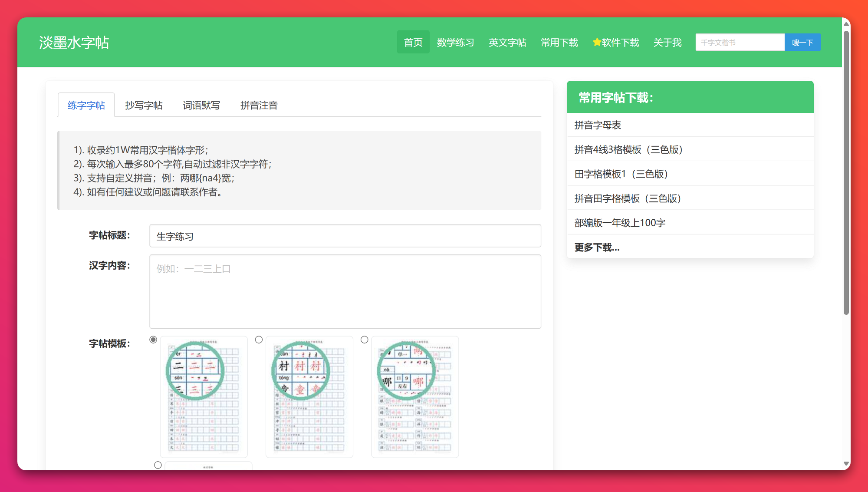Select the second template radio button
Viewport: 868px width, 492px height.
(x=259, y=340)
